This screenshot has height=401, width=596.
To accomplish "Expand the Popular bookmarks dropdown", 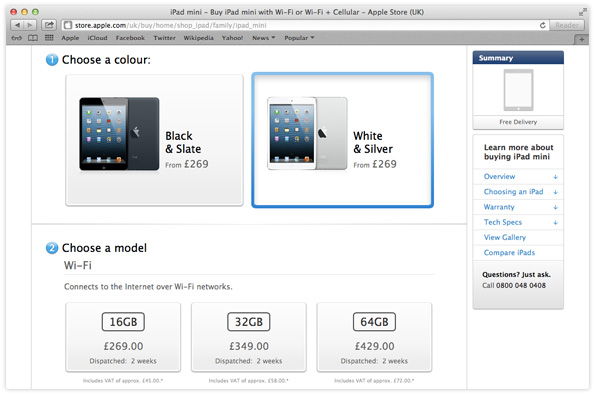I will [x=299, y=38].
